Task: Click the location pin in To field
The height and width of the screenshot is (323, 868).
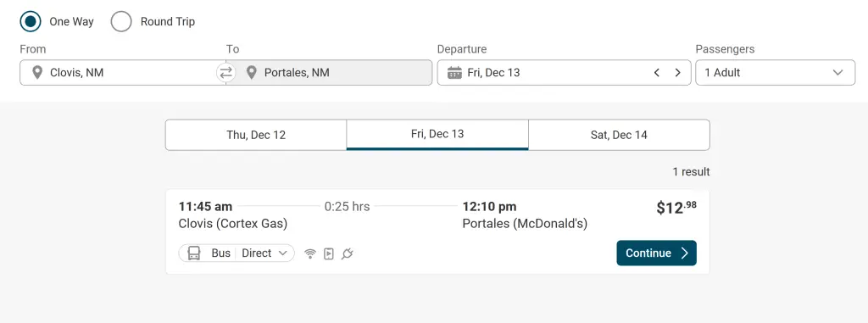Action: 251,73
